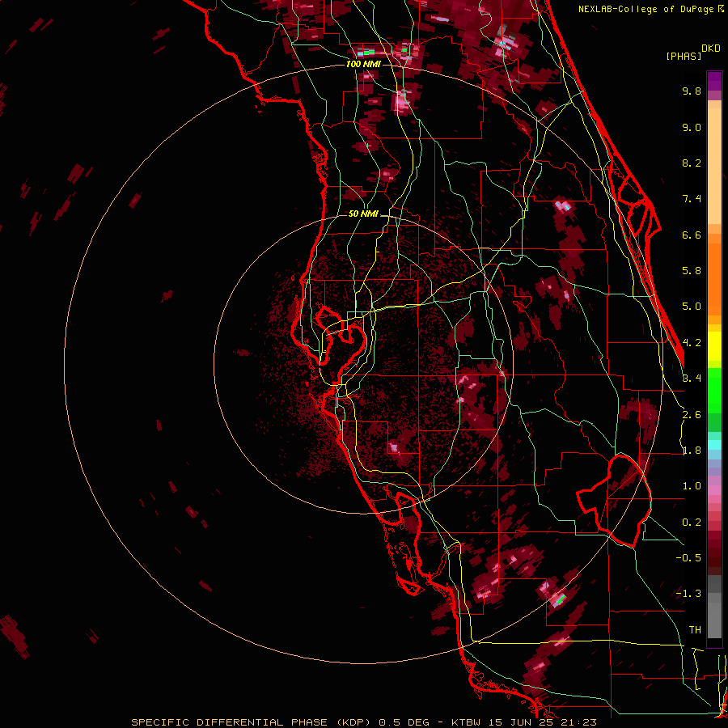728x728 pixels.
Task: Click the 0.5 DEG elevation text
Action: pos(405,722)
